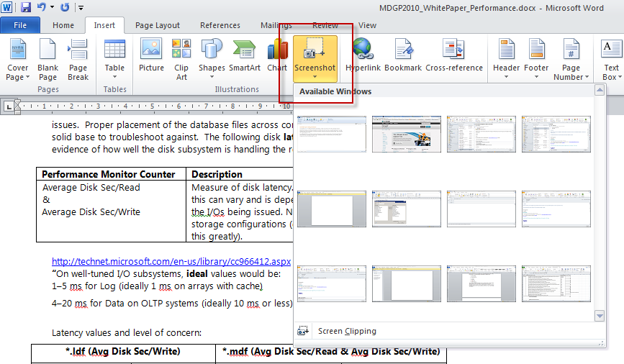
Task: Save the document from Quick Access toolbar
Action: pos(26,8)
